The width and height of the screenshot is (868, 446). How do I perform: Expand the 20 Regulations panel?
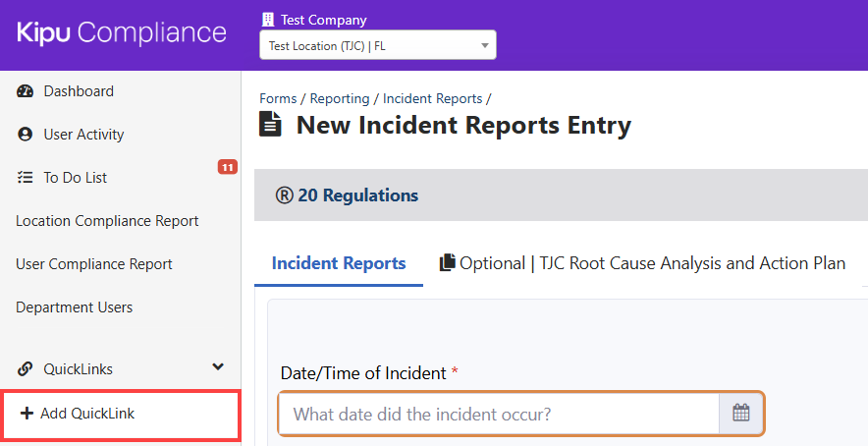[x=347, y=195]
